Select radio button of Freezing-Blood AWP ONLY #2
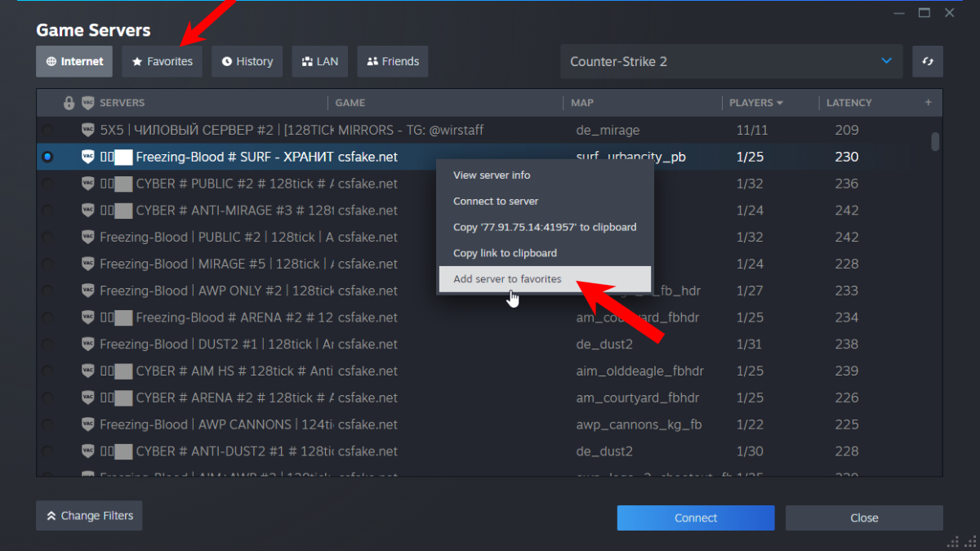 pos(47,291)
